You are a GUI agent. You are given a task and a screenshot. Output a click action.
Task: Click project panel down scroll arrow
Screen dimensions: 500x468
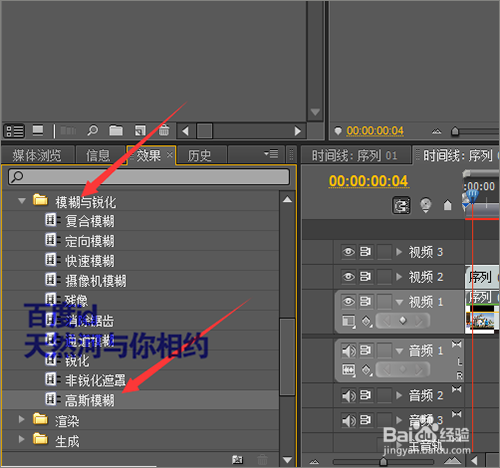point(315,112)
